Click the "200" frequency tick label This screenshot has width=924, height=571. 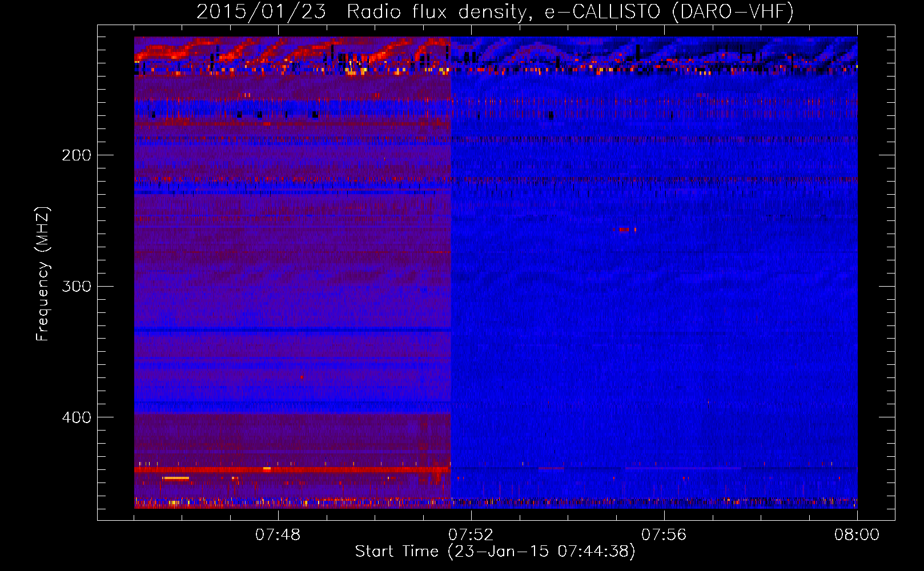pos(77,155)
